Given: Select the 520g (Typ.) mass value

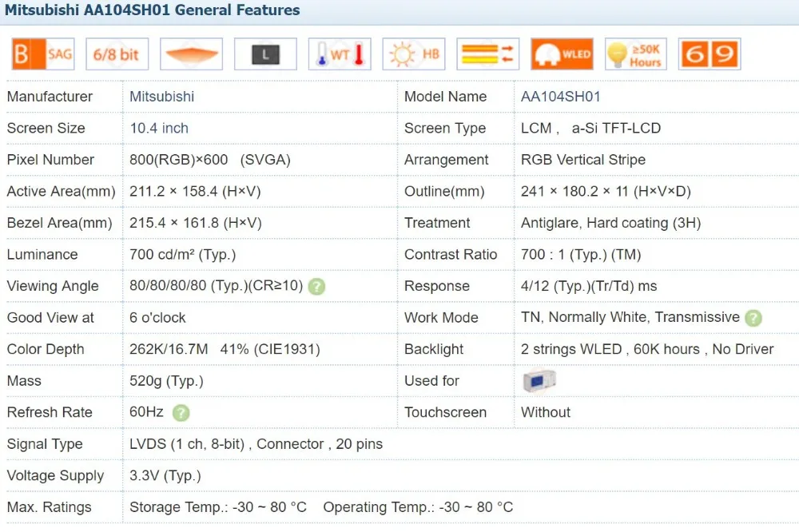Looking at the screenshot, I should pos(166,381).
